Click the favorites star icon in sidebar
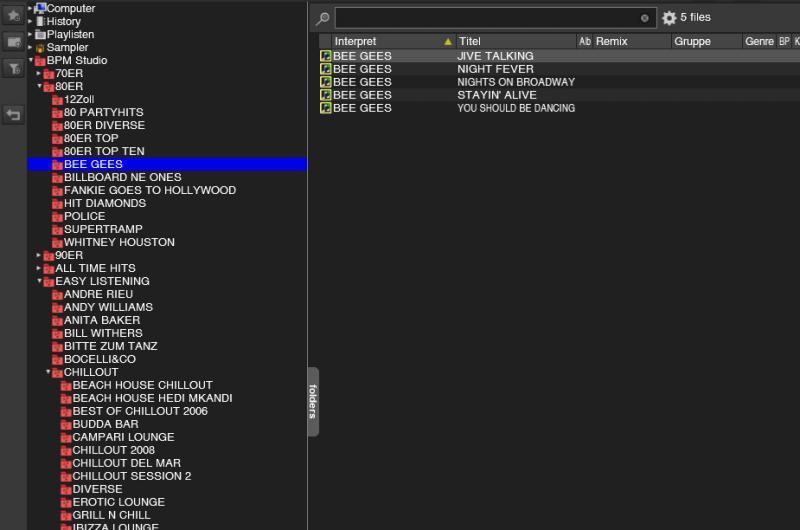This screenshot has width=800, height=530. [x=13, y=15]
